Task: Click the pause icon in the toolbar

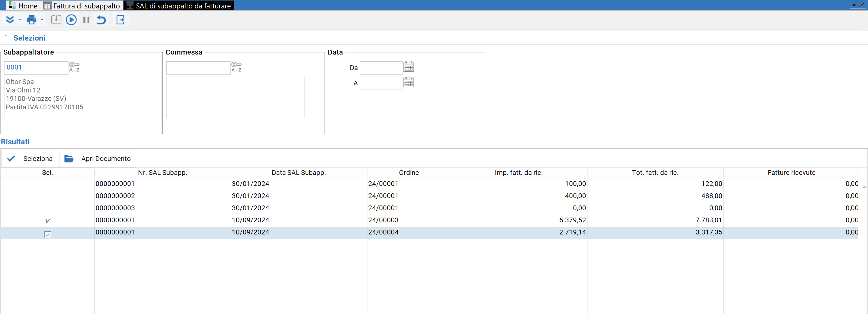Action: 86,20
